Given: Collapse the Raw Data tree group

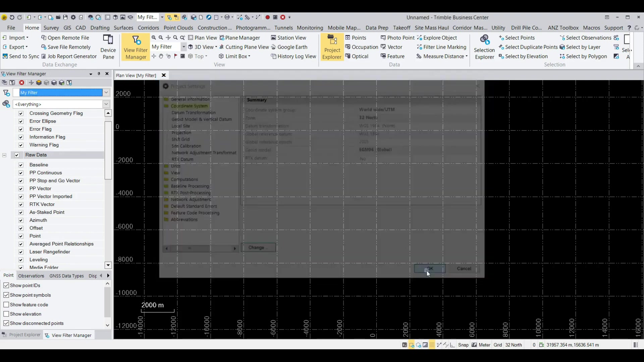Looking at the screenshot, I should coord(4,155).
